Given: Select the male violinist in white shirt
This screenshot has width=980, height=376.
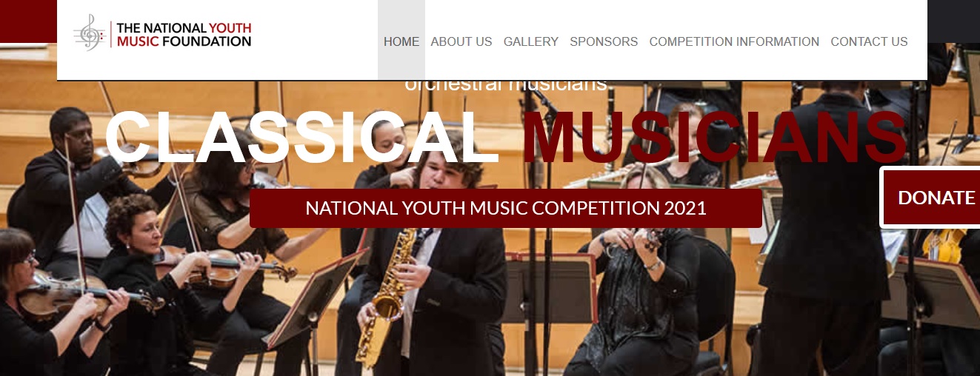Looking at the screenshot, I should (x=74, y=185).
